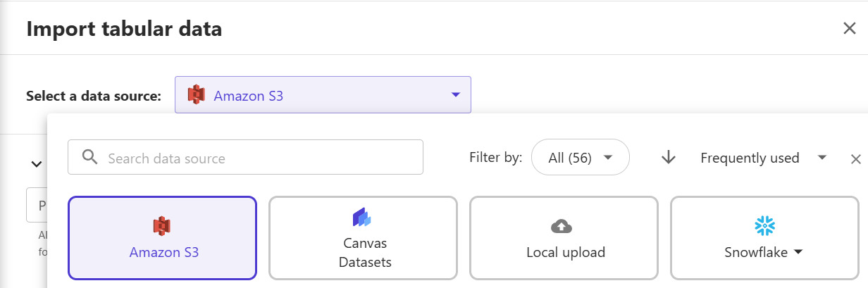Click the 'Filter by:' label
The image size is (868, 288).
tap(495, 157)
